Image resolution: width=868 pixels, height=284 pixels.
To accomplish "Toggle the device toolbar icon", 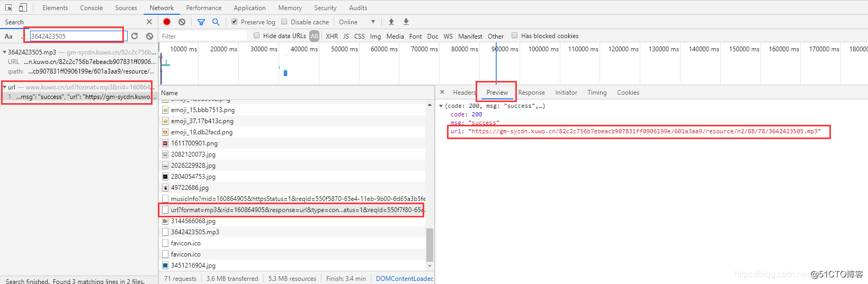I will [x=23, y=7].
